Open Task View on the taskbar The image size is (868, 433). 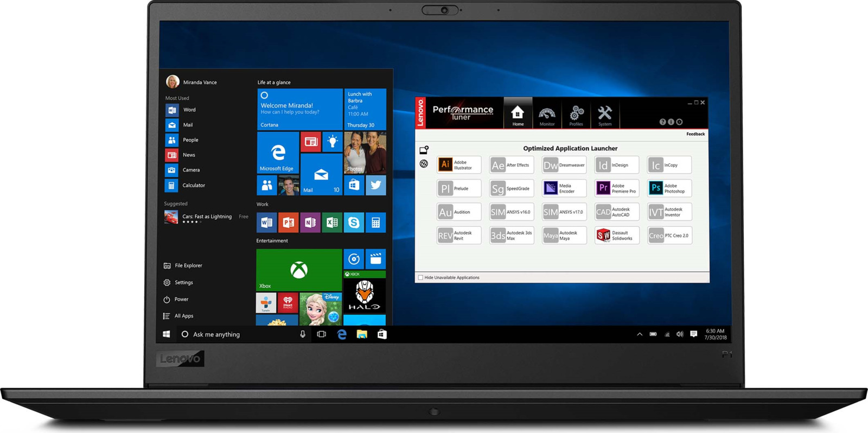coord(322,334)
